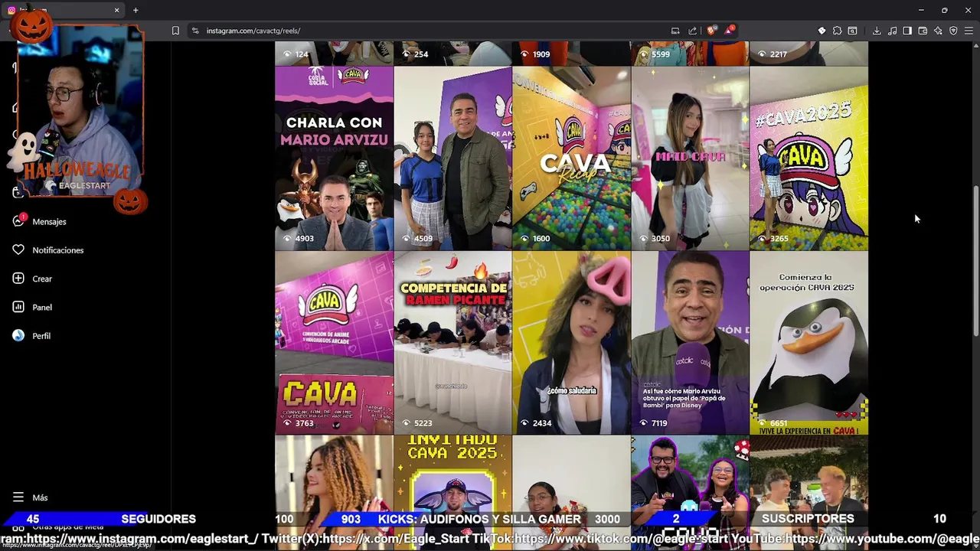Open the Panel dashboard chart icon
The height and width of the screenshot is (551, 980).
point(18,307)
